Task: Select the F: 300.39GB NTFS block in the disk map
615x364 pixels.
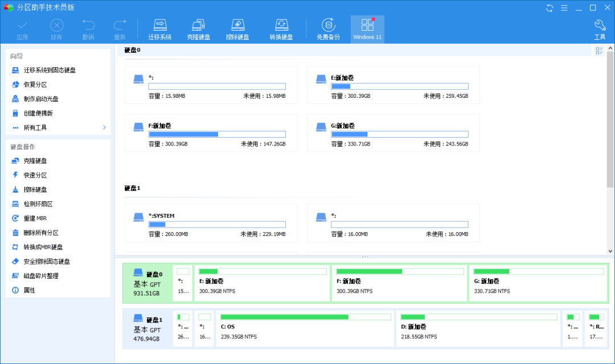Action: [x=399, y=283]
